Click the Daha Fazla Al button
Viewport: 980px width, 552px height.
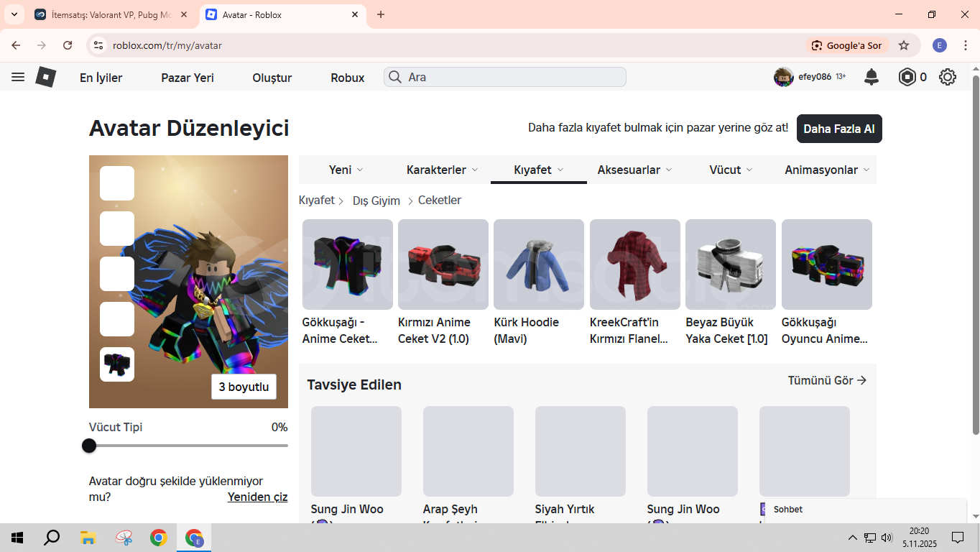click(838, 129)
